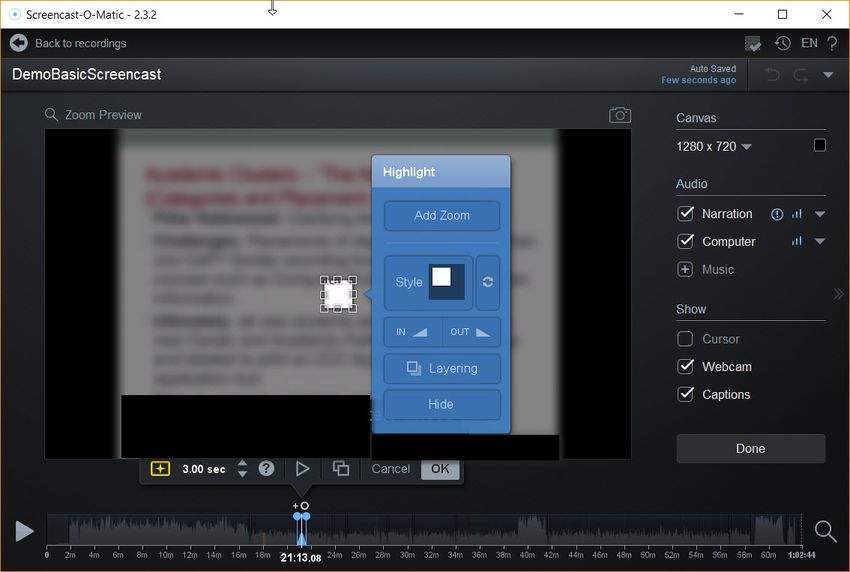
Task: Click the yellow highlight tool icon
Action: [160, 468]
